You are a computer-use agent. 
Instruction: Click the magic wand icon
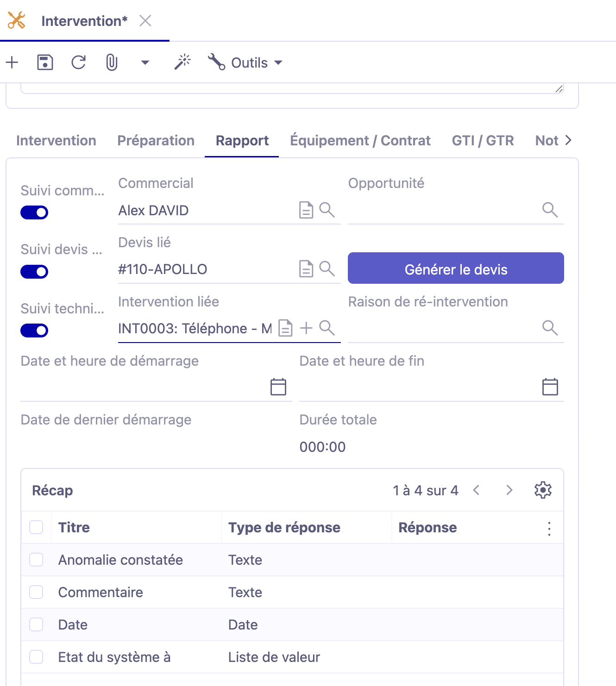182,62
